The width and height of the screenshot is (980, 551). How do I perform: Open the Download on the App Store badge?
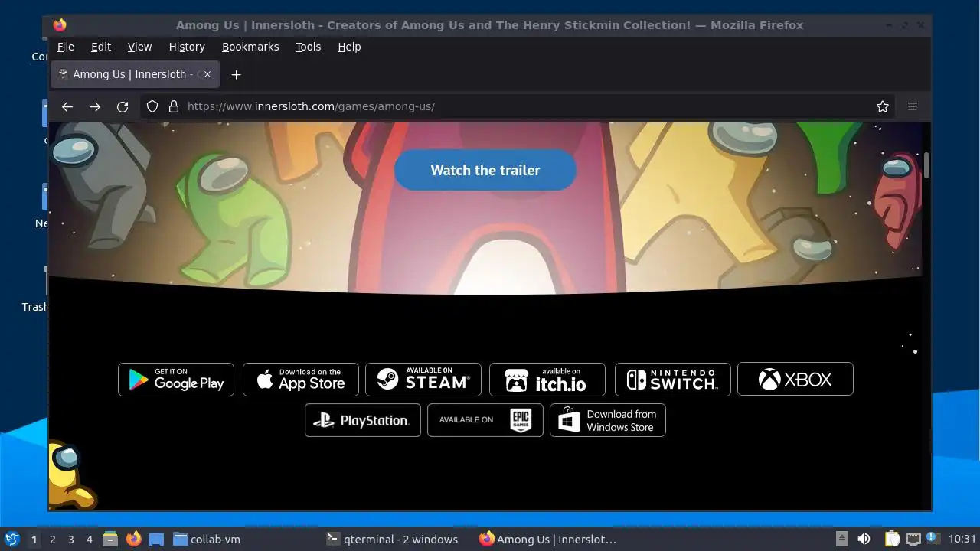[301, 380]
